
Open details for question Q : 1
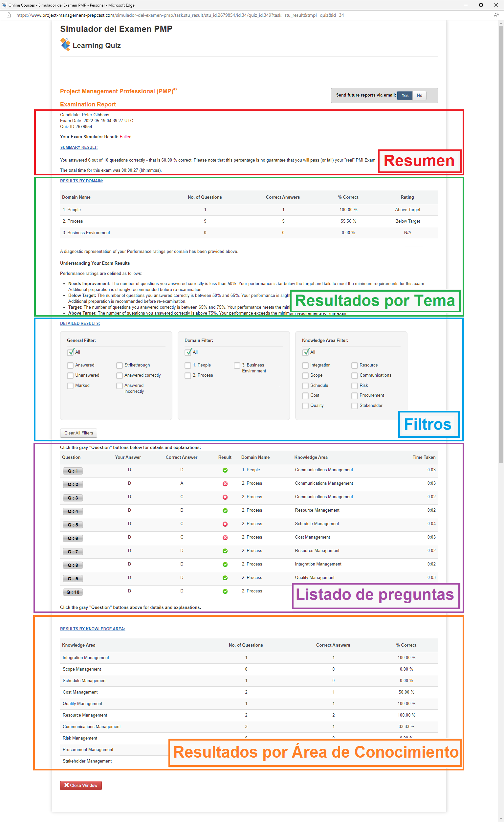pyautogui.click(x=73, y=471)
